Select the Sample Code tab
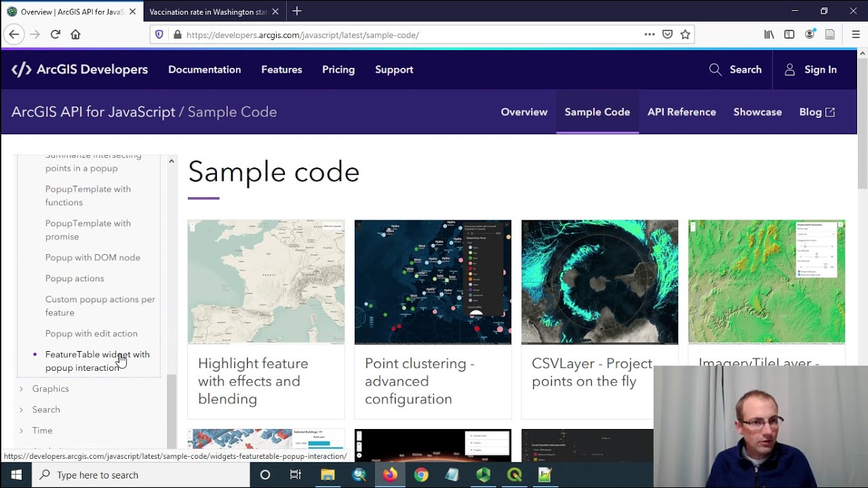 [597, 113]
